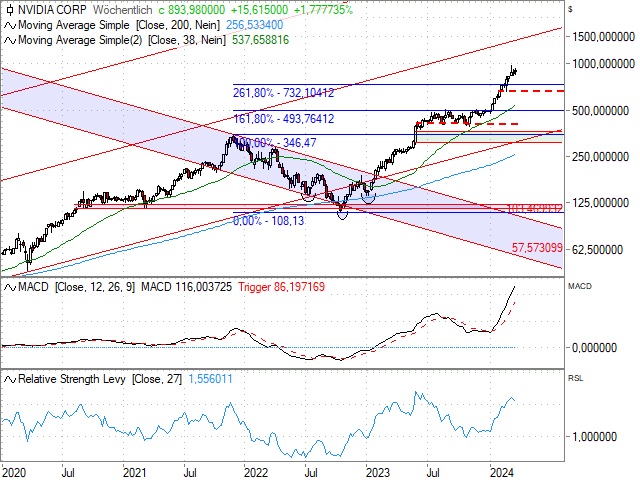The image size is (640, 480).
Task: Click the 500,000000 price axis label
Action: tap(600, 111)
